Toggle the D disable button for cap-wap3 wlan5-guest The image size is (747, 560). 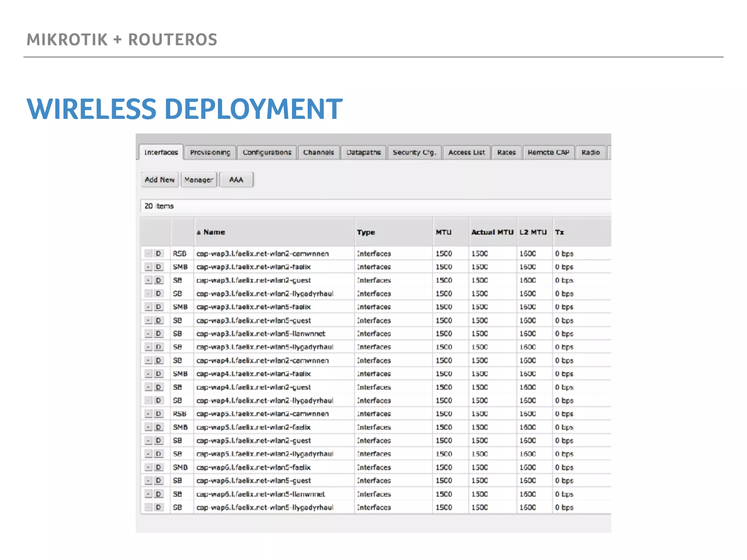[158, 320]
